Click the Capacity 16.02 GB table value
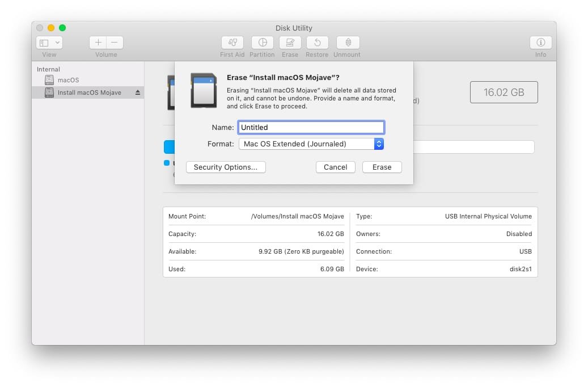Viewport: 588px width, 387px height. coord(331,234)
